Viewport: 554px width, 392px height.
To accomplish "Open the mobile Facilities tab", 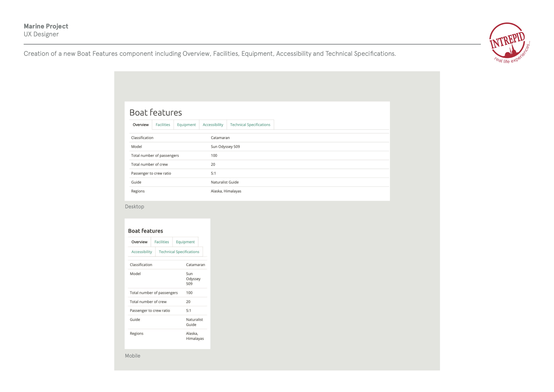I will [x=161, y=242].
